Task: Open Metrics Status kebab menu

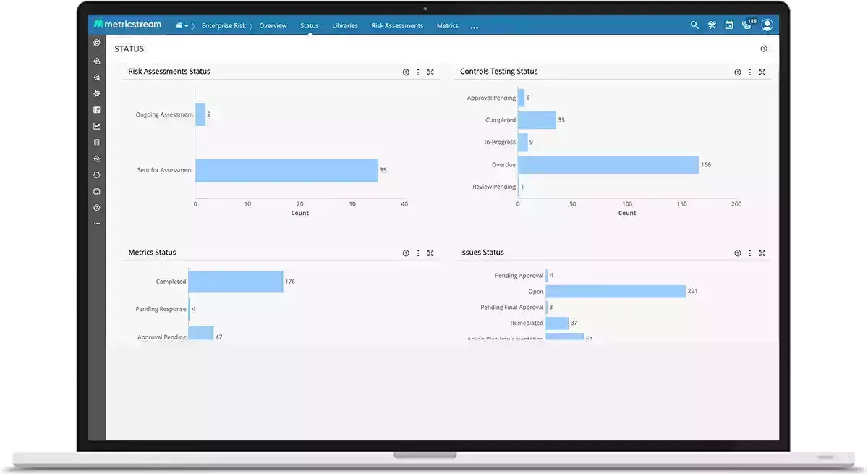Action: [418, 253]
